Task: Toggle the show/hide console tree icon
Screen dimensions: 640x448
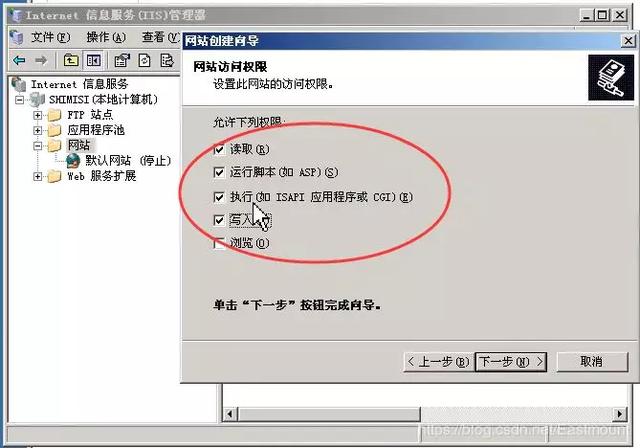Action: click(94, 60)
